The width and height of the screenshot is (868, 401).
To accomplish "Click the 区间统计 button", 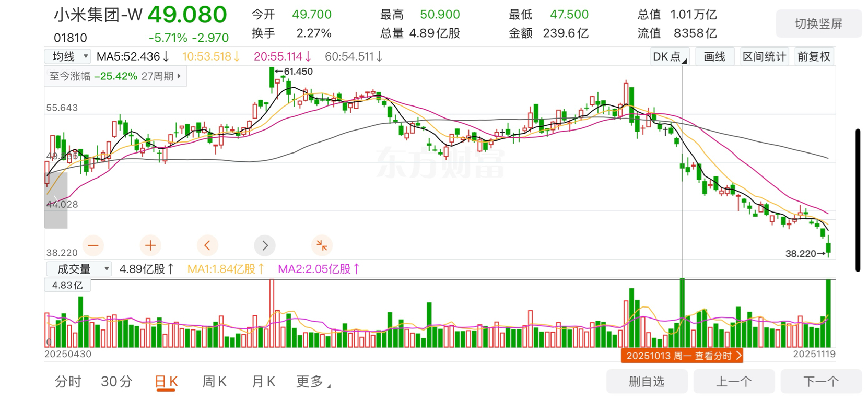I will pyautogui.click(x=764, y=56).
